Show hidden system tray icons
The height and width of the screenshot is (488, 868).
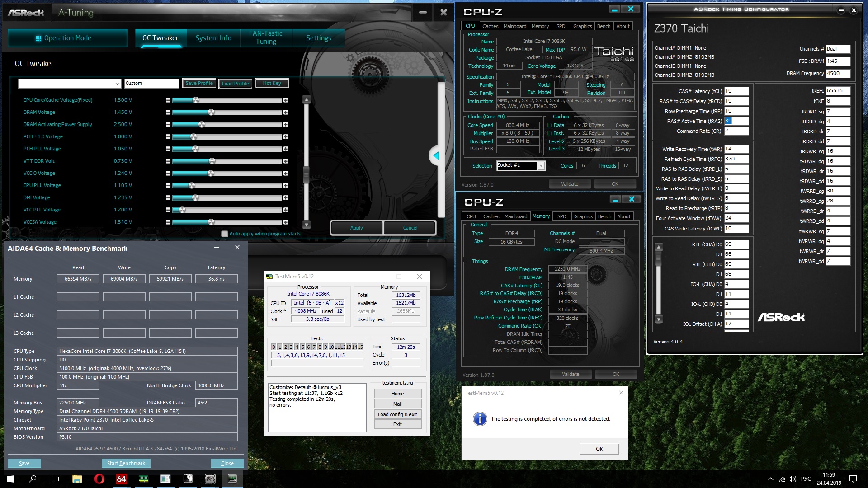coord(770,479)
